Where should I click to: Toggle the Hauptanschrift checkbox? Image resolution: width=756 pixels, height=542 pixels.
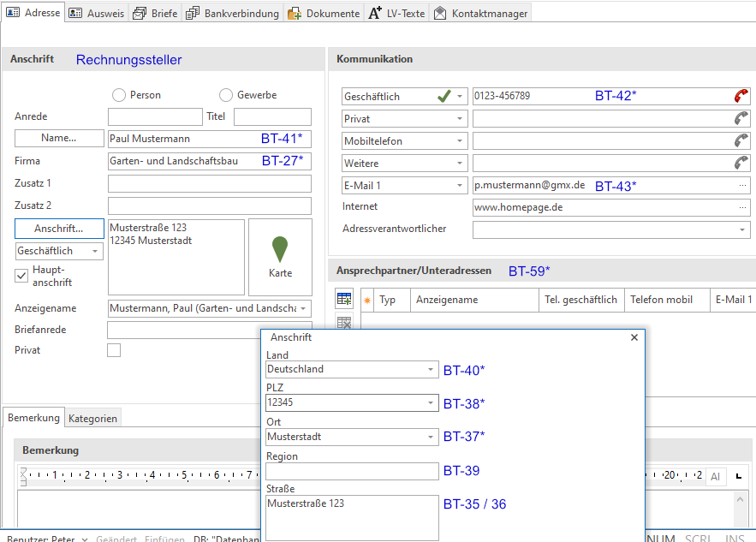pos(21,276)
